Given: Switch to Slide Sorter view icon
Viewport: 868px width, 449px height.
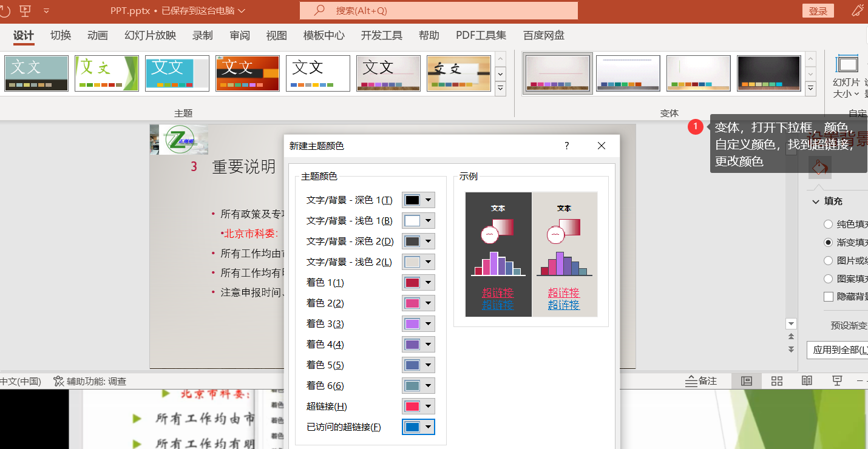Looking at the screenshot, I should pos(777,381).
